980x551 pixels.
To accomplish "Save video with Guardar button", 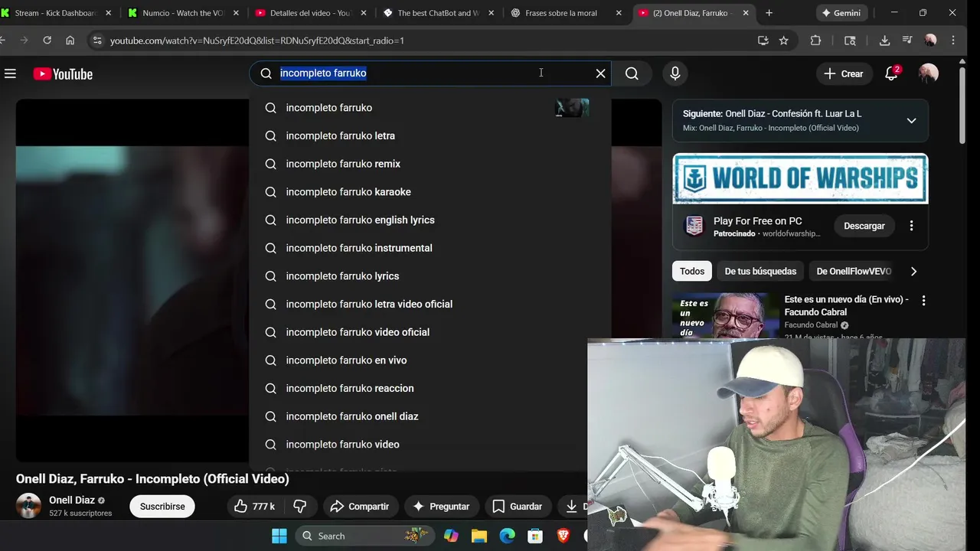I will click(518, 506).
